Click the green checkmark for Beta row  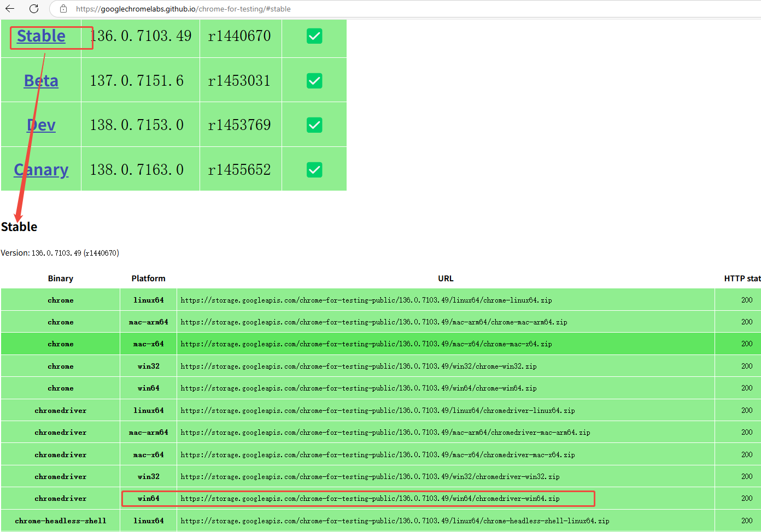314,80
